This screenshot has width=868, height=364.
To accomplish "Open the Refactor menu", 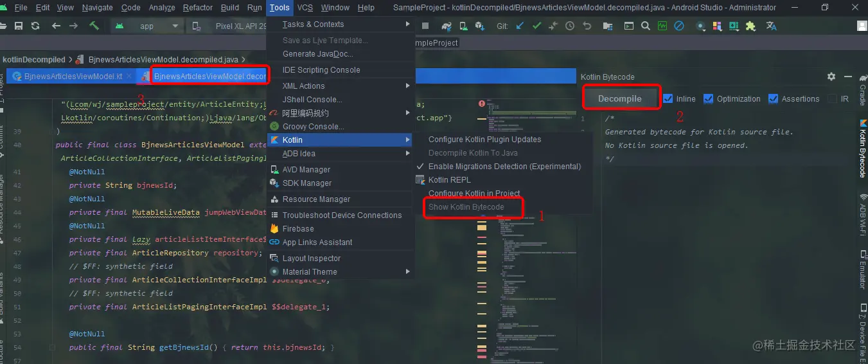I will coord(198,8).
